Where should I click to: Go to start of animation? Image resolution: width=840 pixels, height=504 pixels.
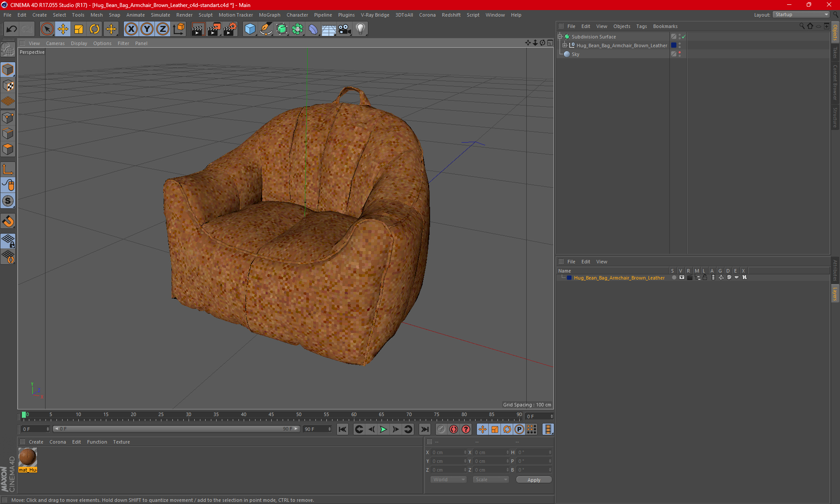click(343, 429)
